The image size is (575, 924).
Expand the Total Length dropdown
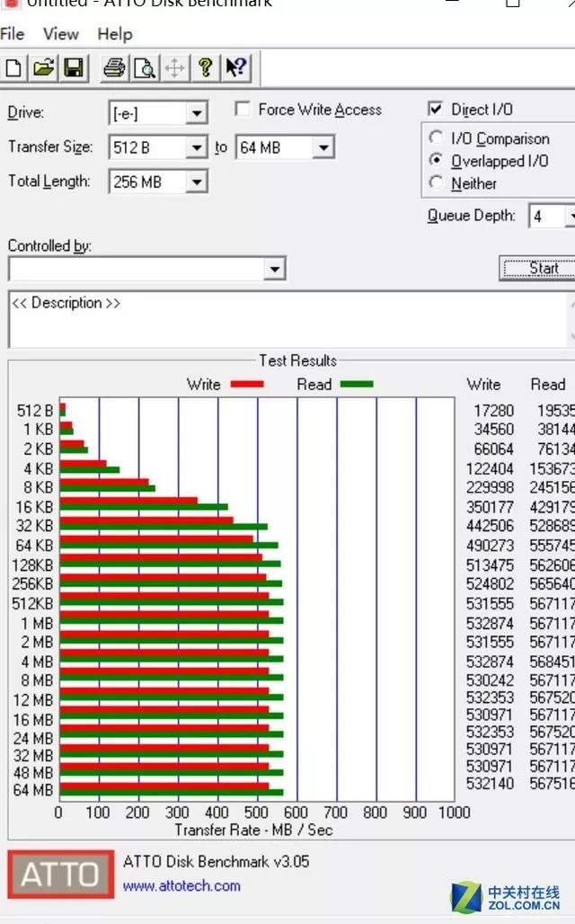point(197,182)
